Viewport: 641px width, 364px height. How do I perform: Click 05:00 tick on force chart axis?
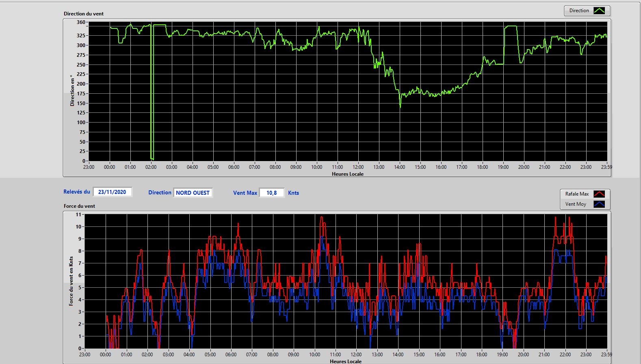pyautogui.click(x=210, y=354)
